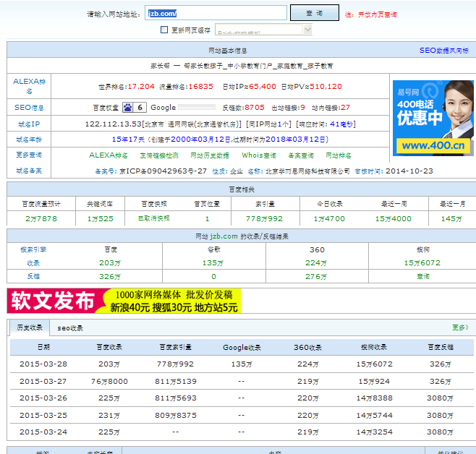Screen dimensions: 476x454
Task: Switch to the seo收录 tab
Action: click(x=70, y=328)
